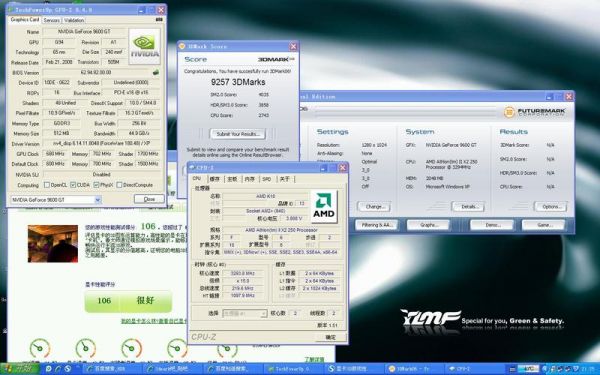Screen dimensions: 600x375
Task: Click the fourth green gauge icon on web page
Action: point(178,348)
